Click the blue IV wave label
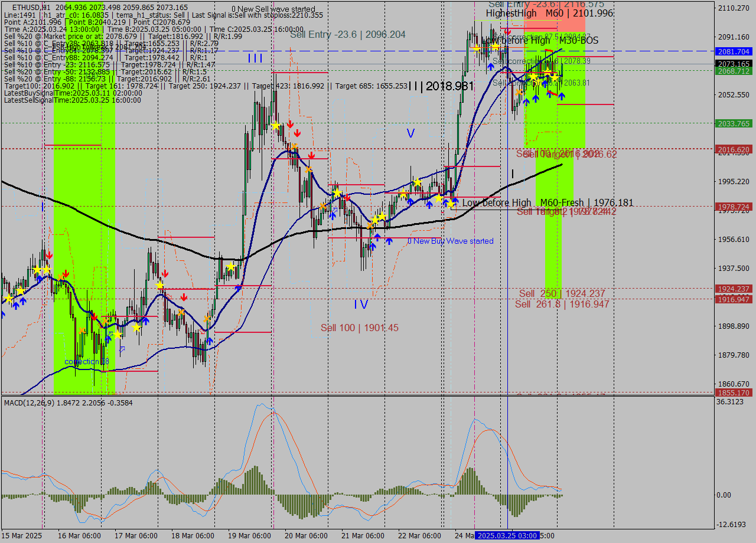The width and height of the screenshot is (756, 543). (x=361, y=305)
